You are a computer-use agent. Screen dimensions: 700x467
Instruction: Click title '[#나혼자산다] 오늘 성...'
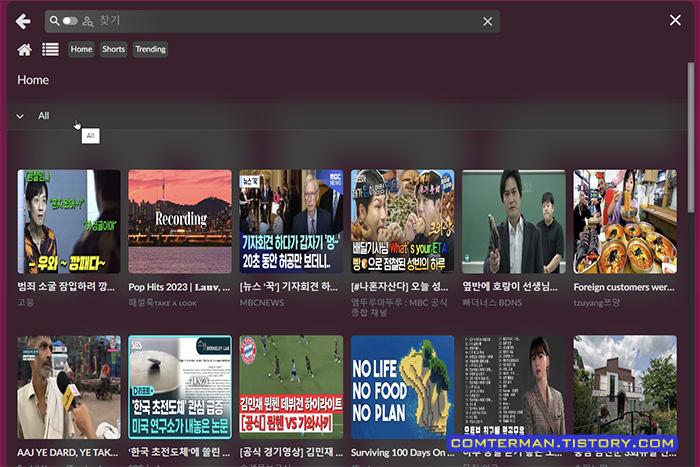pyautogui.click(x=400, y=287)
